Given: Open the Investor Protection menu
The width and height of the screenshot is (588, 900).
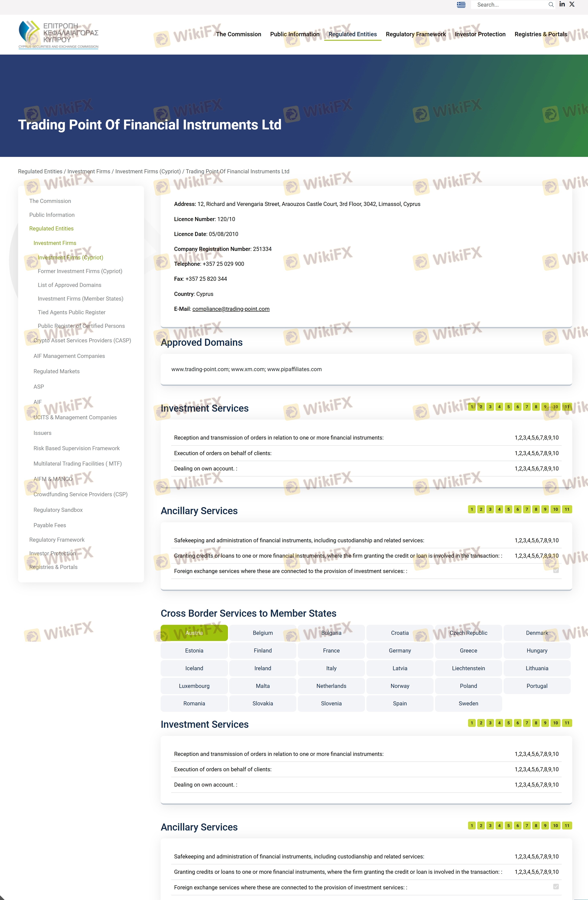Looking at the screenshot, I should [x=480, y=34].
